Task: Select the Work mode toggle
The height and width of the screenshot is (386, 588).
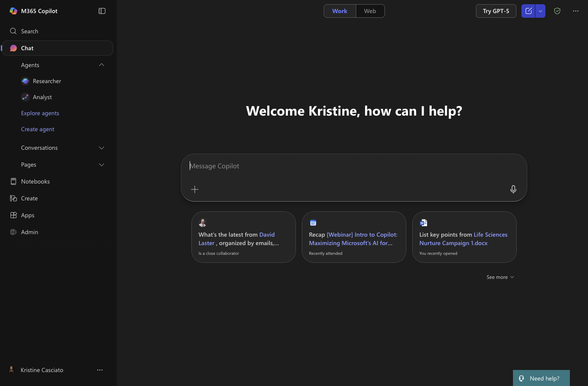Action: click(340, 11)
